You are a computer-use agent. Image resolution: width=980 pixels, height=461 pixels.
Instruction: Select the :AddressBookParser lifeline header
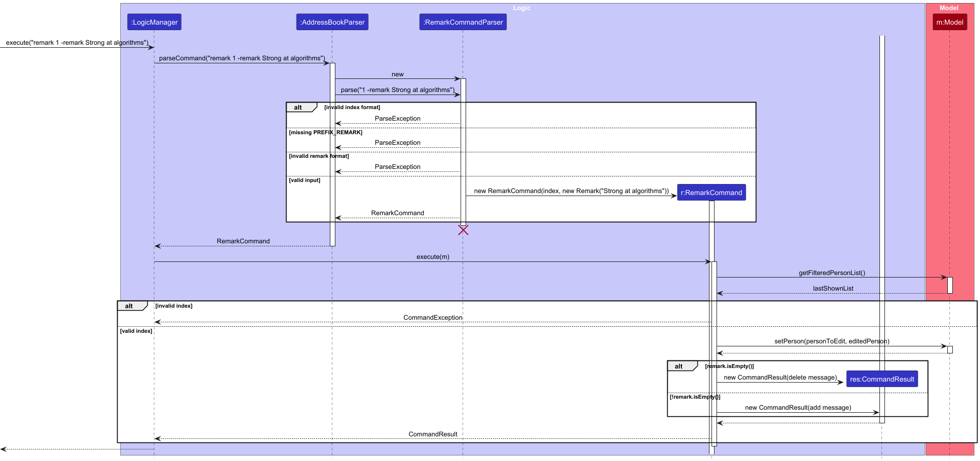point(332,22)
